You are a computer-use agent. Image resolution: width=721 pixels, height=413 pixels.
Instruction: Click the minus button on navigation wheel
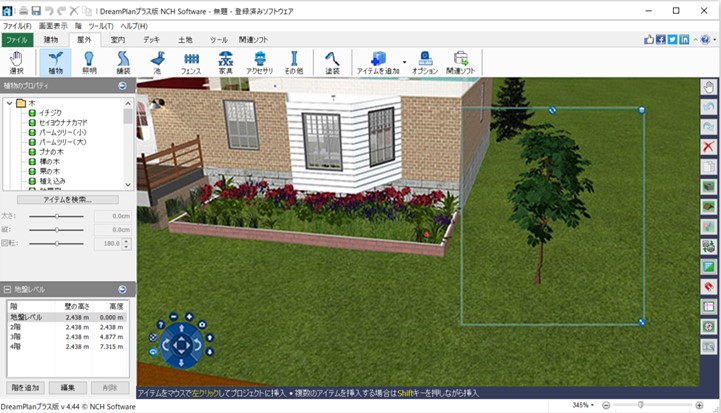pyautogui.click(x=173, y=316)
